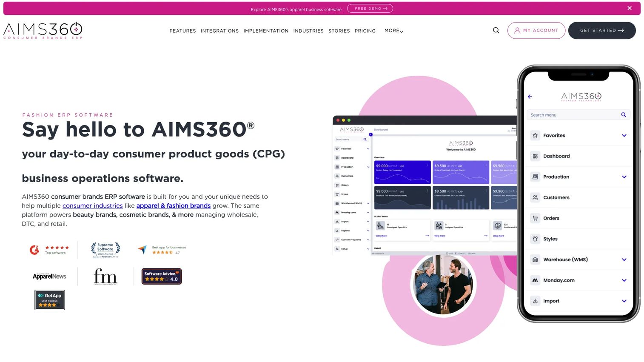The image size is (644, 362).
Task: Click the AIMS360 logo in header
Action: coord(43,30)
